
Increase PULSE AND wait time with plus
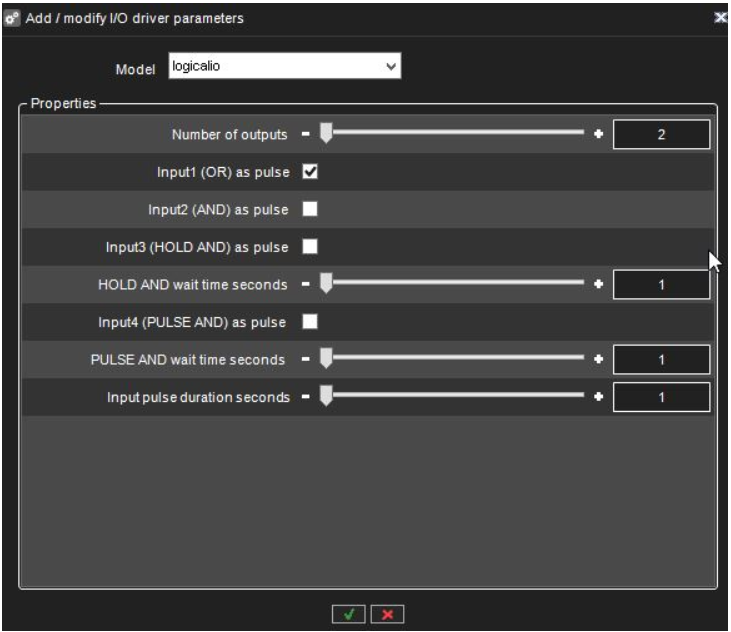coord(598,359)
